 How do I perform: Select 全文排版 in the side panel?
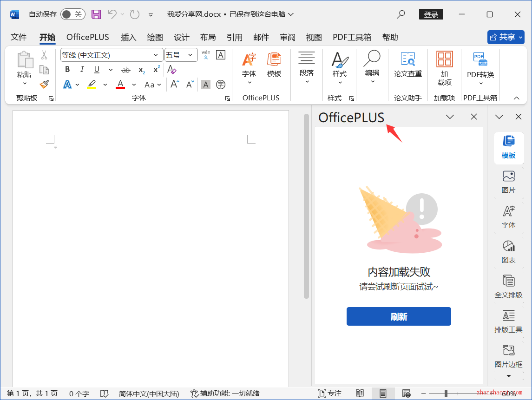coord(508,286)
